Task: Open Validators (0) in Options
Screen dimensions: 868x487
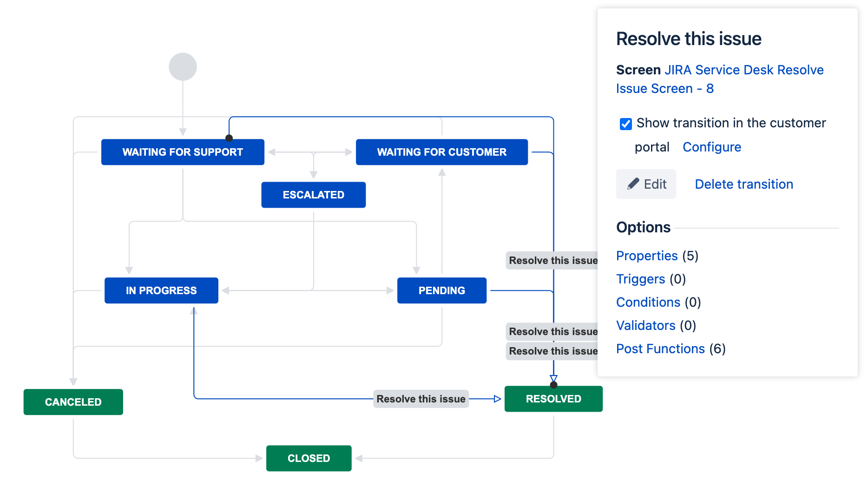Action: 645,325
